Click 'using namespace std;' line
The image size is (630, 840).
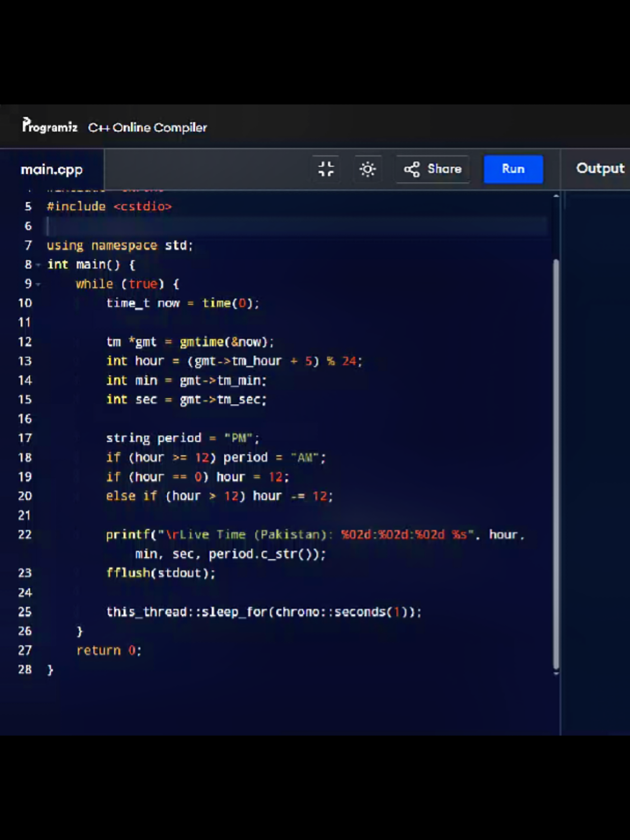coord(119,246)
